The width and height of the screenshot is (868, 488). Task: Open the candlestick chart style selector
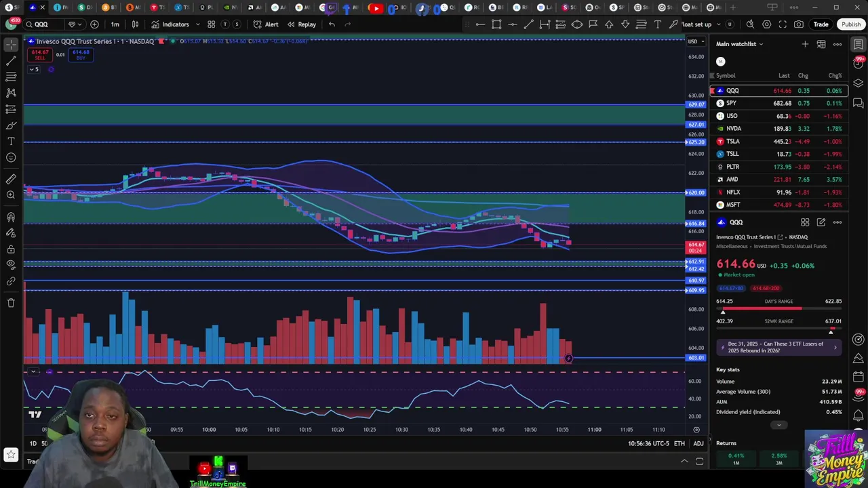(x=136, y=24)
